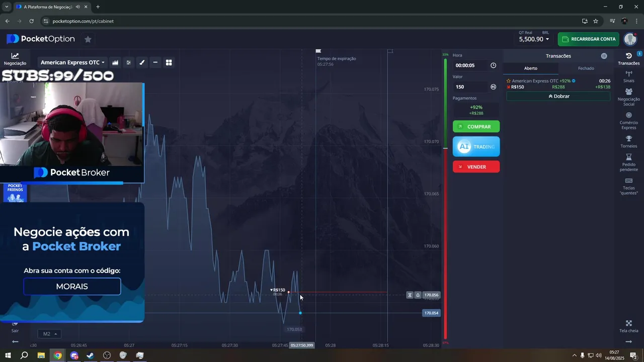
Task: Click the Sair logout icon
Action: point(15,327)
